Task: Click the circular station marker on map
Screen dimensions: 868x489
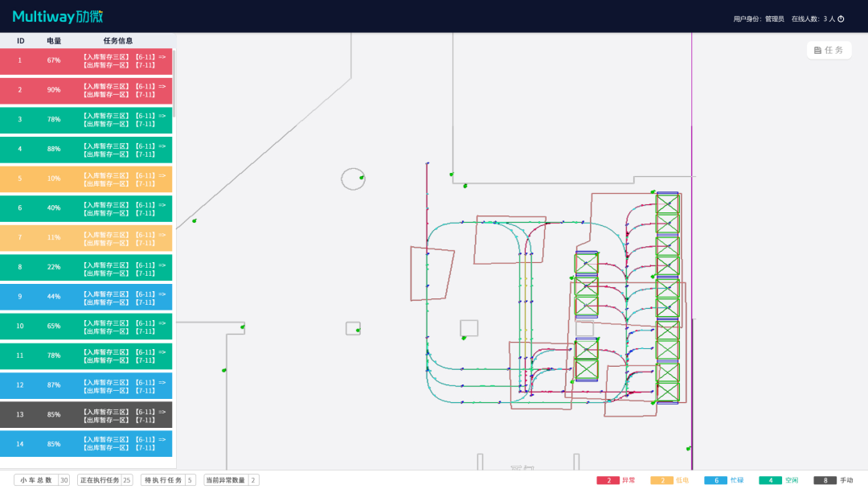Action: [x=353, y=179]
